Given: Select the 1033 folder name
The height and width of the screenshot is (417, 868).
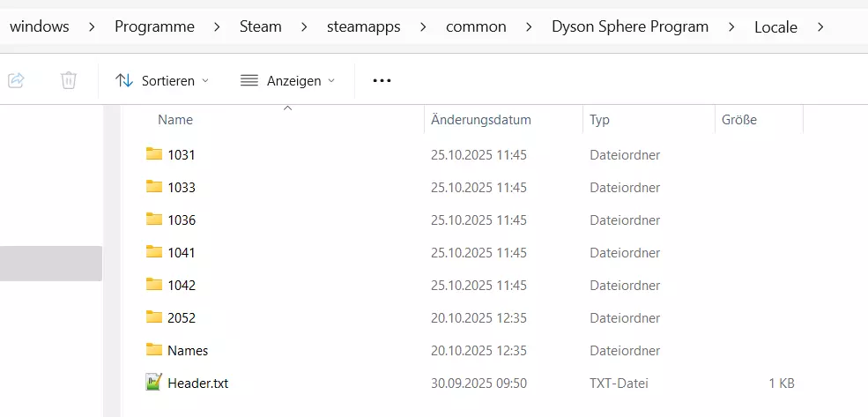Looking at the screenshot, I should tap(182, 187).
